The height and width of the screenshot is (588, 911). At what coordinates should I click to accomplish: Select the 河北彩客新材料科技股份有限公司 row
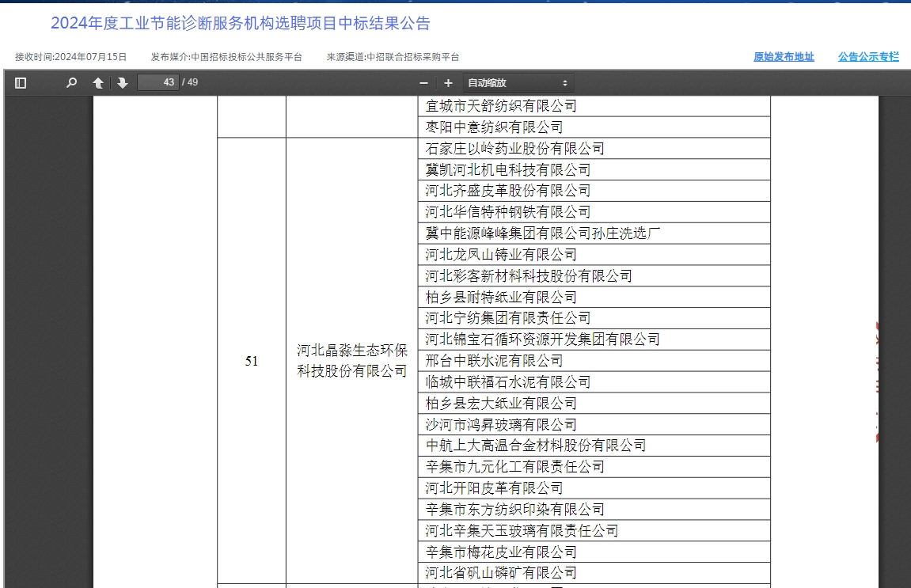point(594,276)
